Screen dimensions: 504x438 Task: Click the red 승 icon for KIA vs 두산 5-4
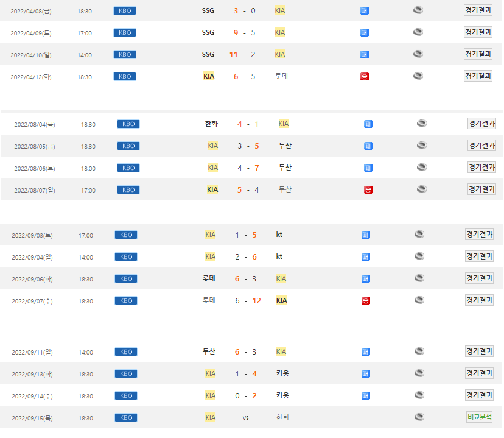pos(368,190)
